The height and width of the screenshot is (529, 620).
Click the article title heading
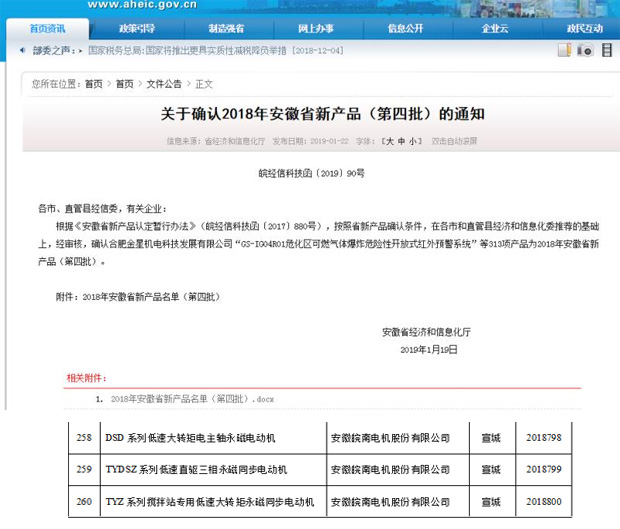[x=310, y=113]
